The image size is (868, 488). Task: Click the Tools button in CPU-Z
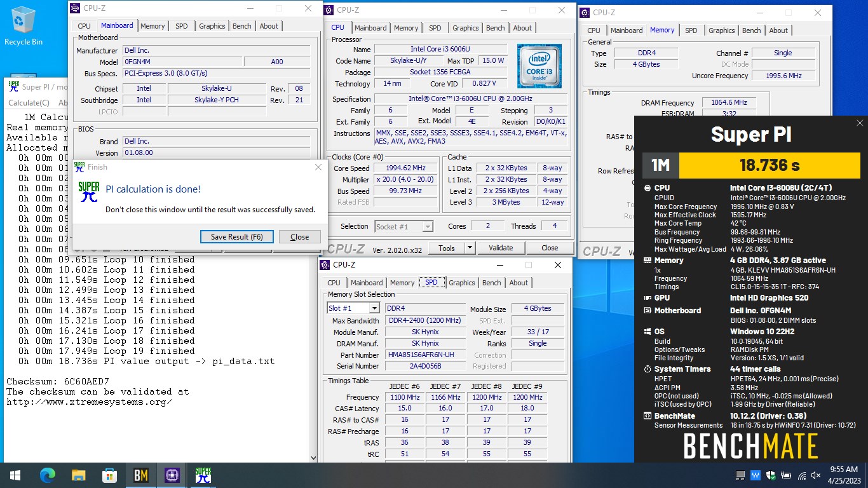coord(447,248)
